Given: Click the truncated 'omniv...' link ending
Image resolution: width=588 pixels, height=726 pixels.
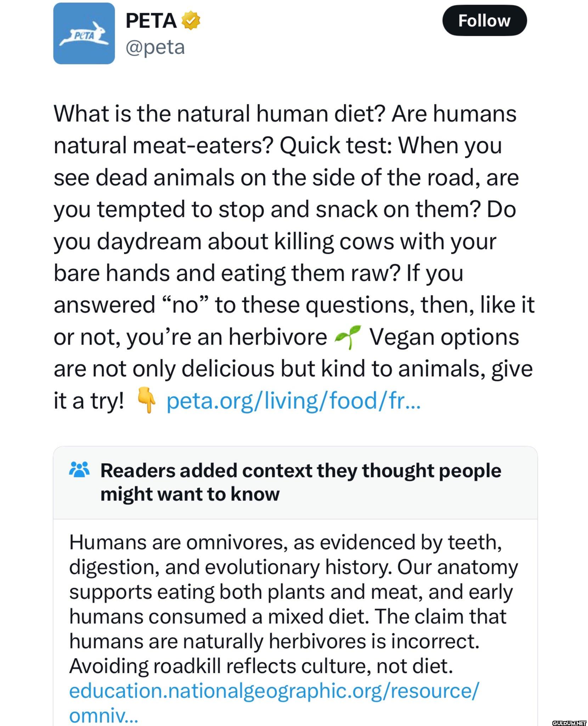Looking at the screenshot, I should pos(103,715).
